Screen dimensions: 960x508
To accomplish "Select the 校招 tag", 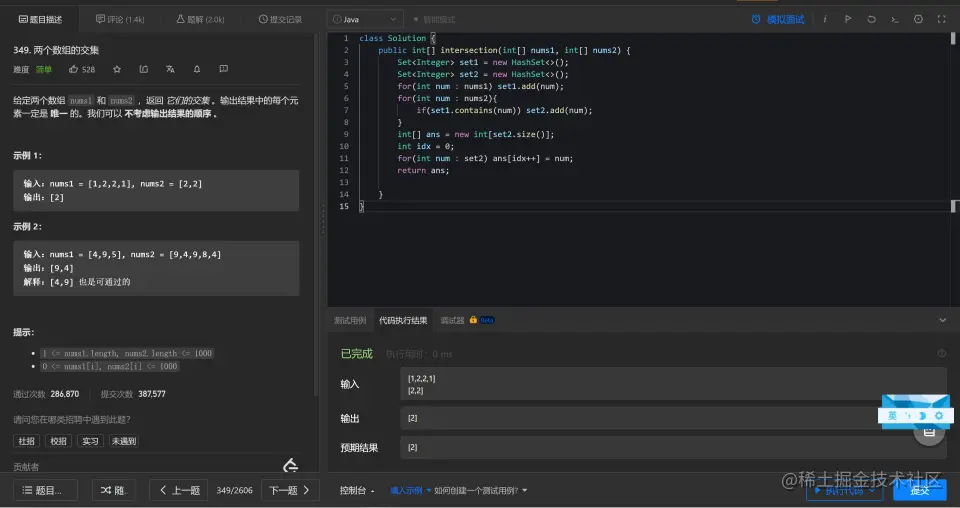I will [x=58, y=441].
